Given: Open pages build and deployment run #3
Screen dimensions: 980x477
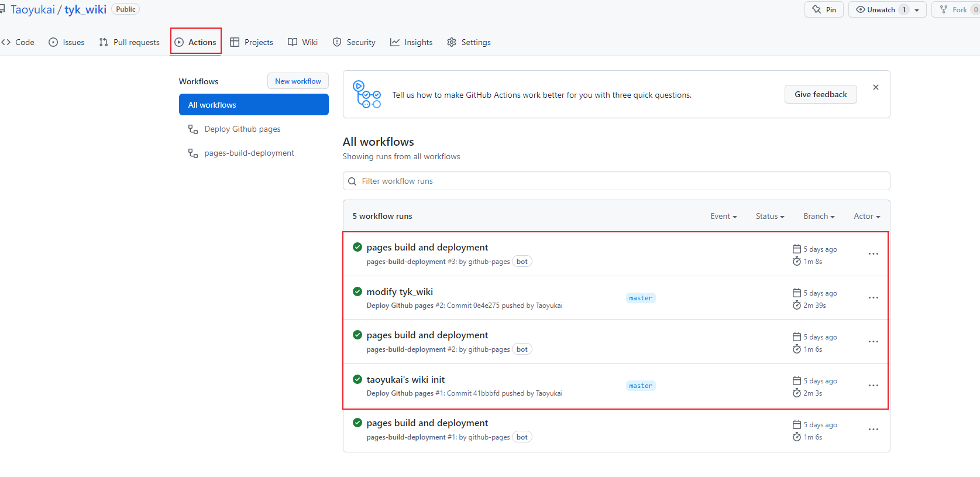Looking at the screenshot, I should 427,247.
